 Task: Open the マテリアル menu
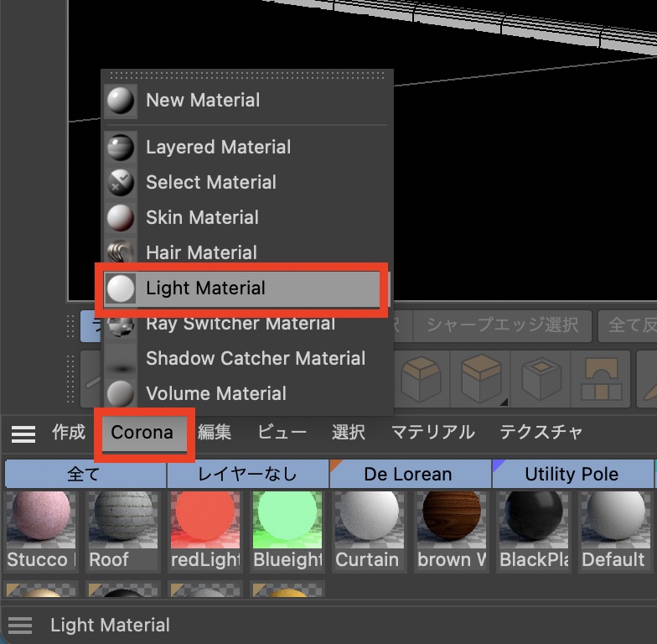(x=432, y=433)
